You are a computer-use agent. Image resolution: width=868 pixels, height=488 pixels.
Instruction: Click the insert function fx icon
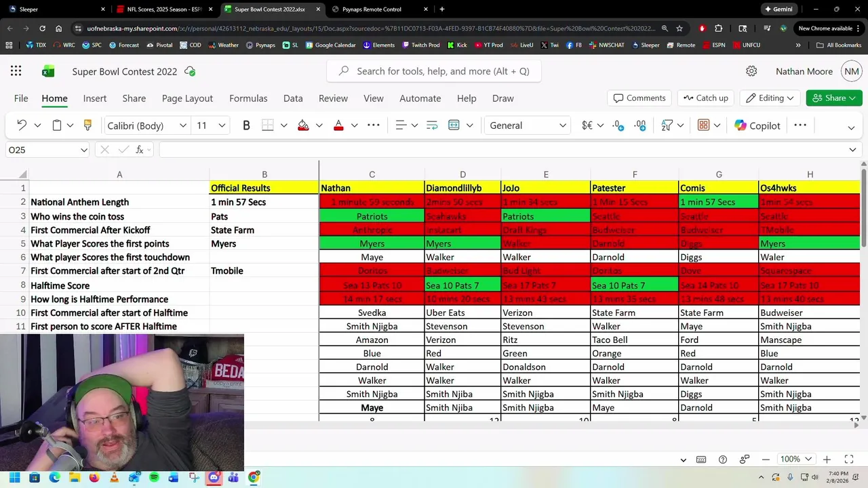[x=140, y=150]
